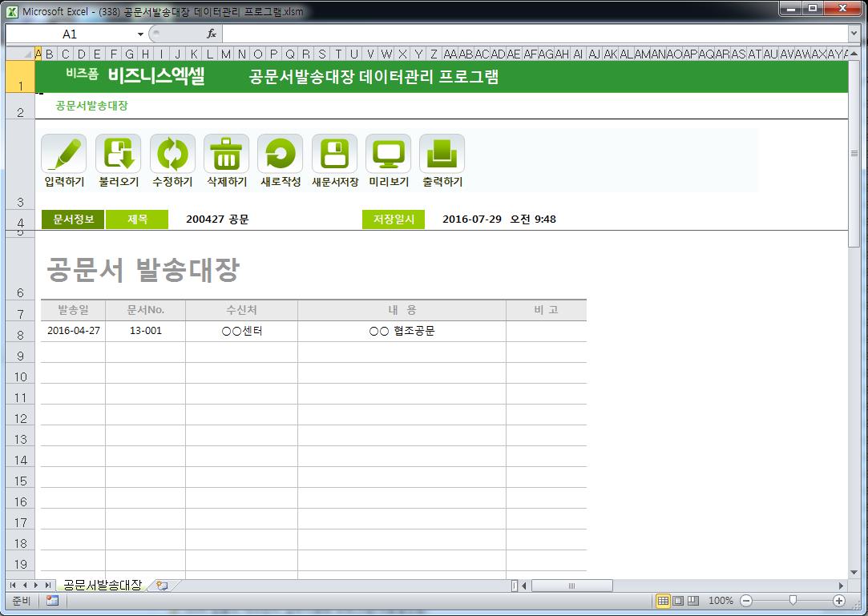
Task: Click the 발송일 column header
Action: click(73, 311)
